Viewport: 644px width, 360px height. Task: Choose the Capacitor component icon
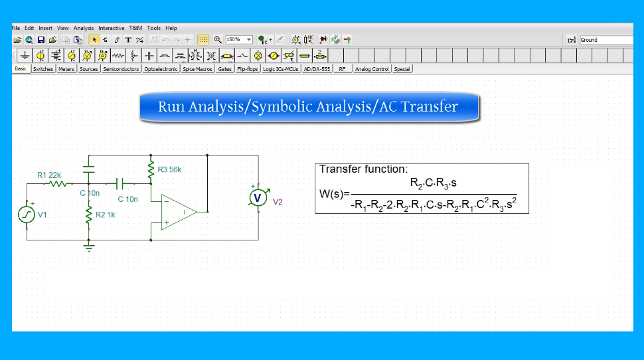[149, 55]
